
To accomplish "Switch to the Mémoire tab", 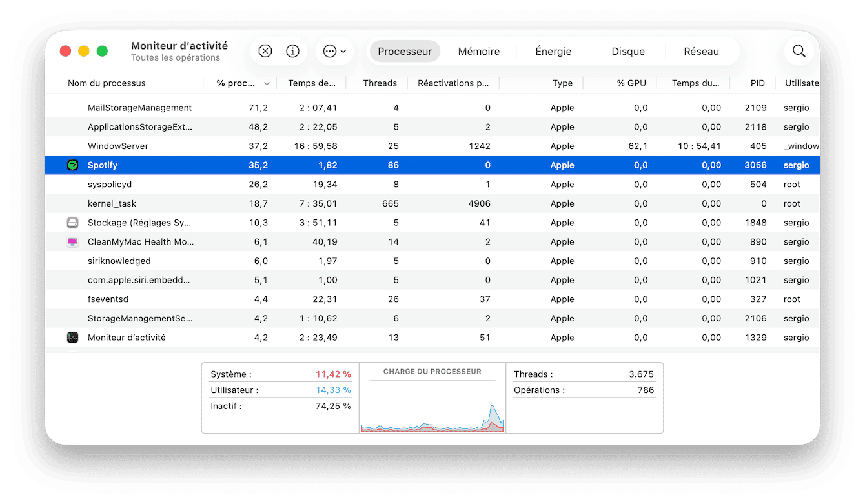I will 478,52.
